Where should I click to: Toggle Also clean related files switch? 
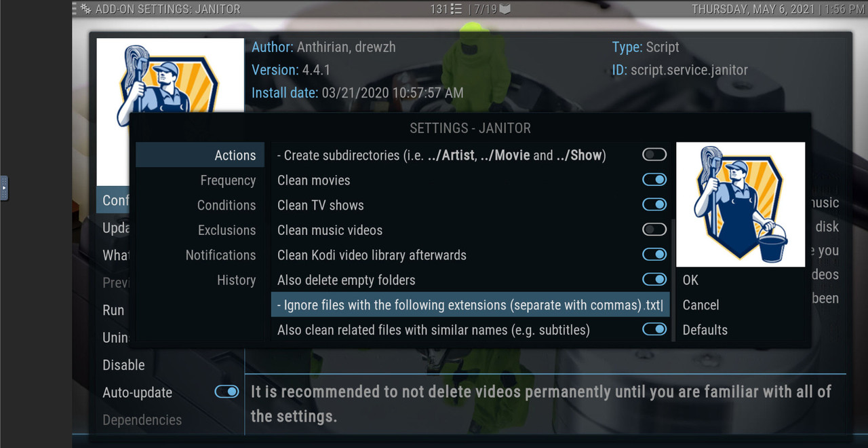pyautogui.click(x=654, y=329)
